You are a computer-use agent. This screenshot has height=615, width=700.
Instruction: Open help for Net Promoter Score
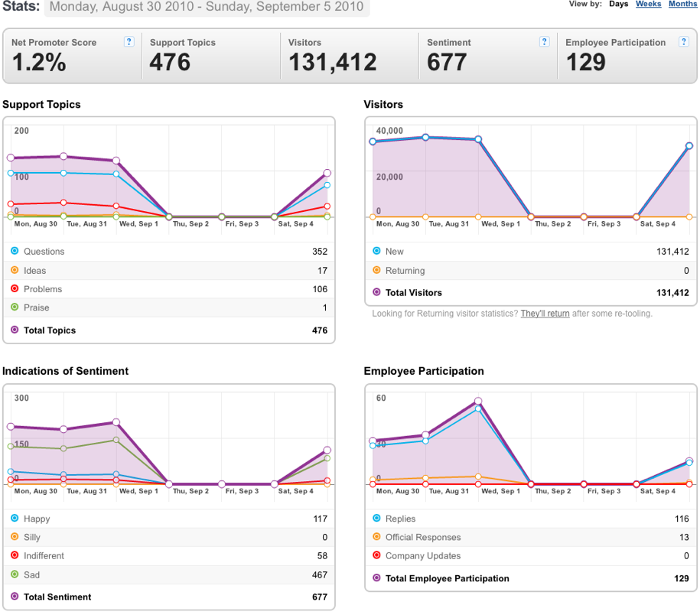click(129, 42)
